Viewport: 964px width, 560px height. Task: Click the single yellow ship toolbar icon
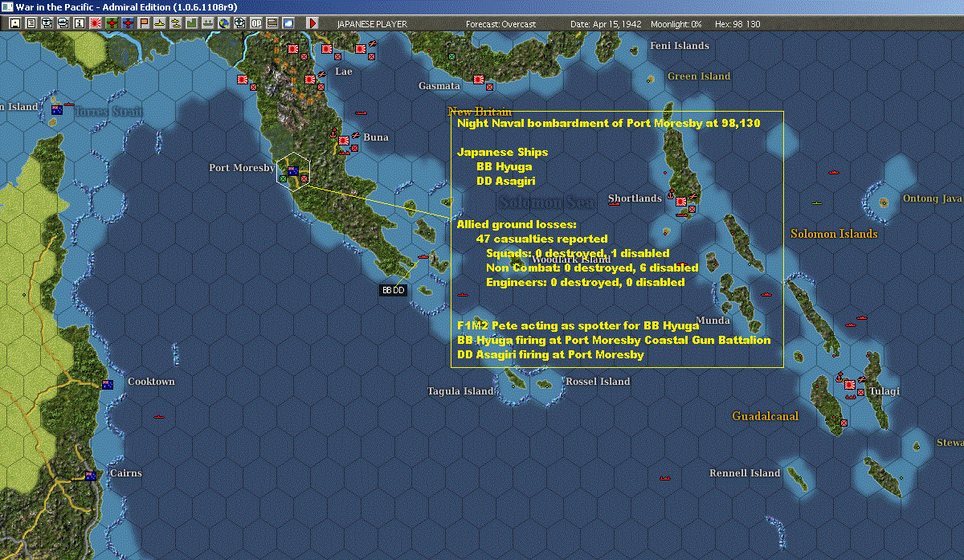click(x=160, y=23)
